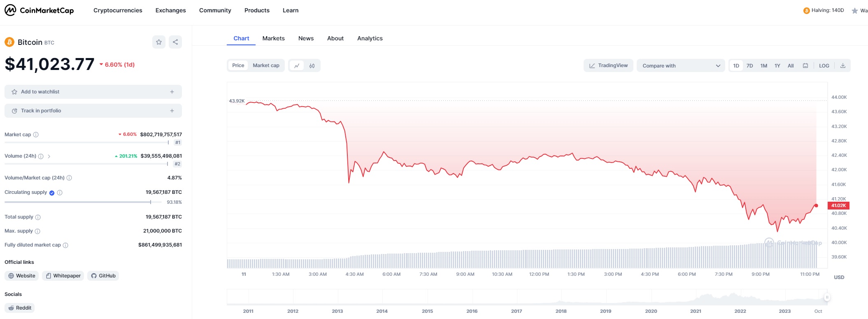
Task: Switch to line chart view
Action: [x=297, y=65]
